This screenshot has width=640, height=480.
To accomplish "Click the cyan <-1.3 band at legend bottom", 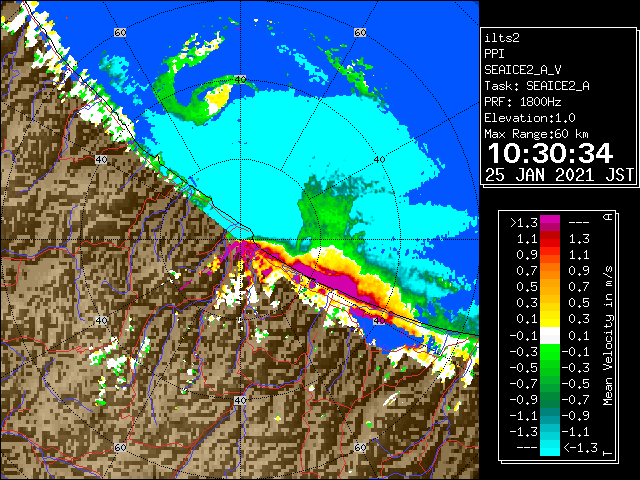I will 550,448.
